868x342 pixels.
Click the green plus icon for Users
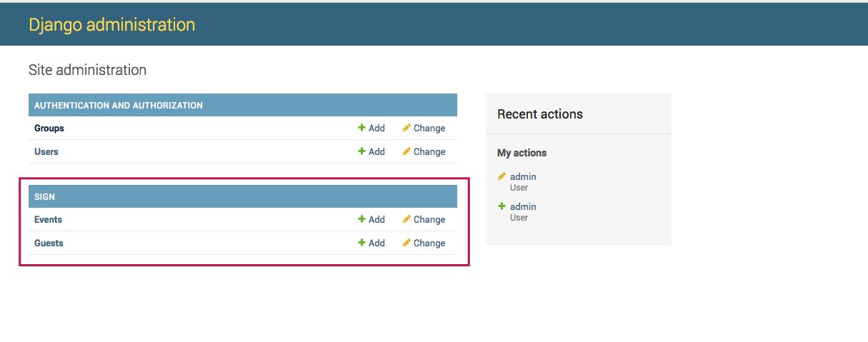click(x=361, y=151)
